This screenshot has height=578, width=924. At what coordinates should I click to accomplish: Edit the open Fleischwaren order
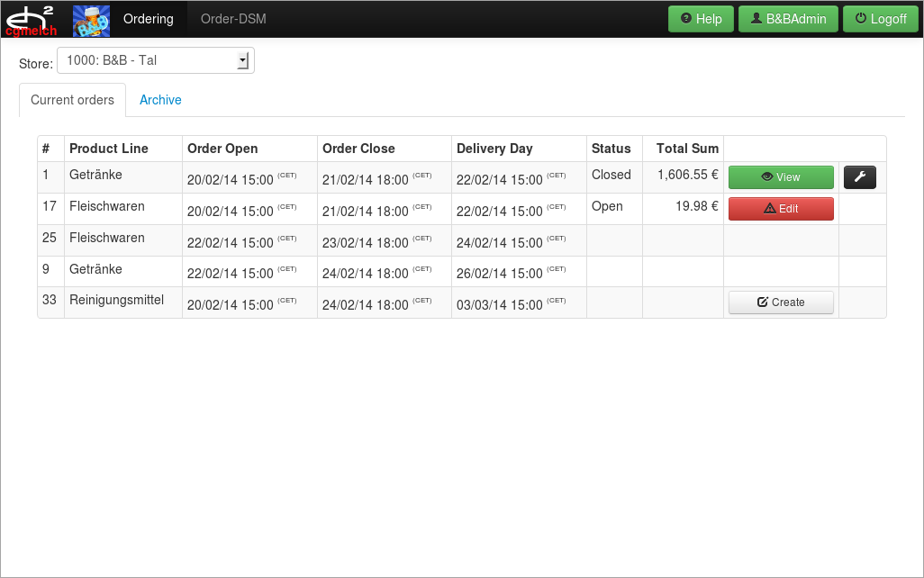pos(780,209)
